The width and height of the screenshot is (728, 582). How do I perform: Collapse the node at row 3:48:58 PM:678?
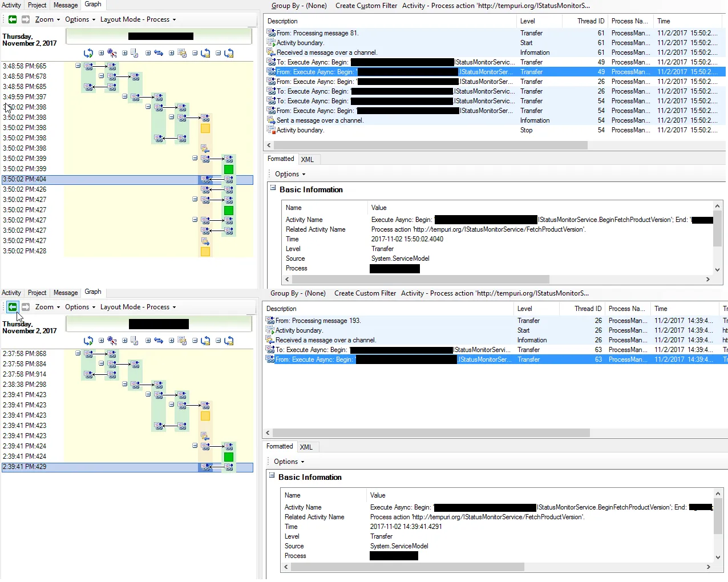point(102,76)
